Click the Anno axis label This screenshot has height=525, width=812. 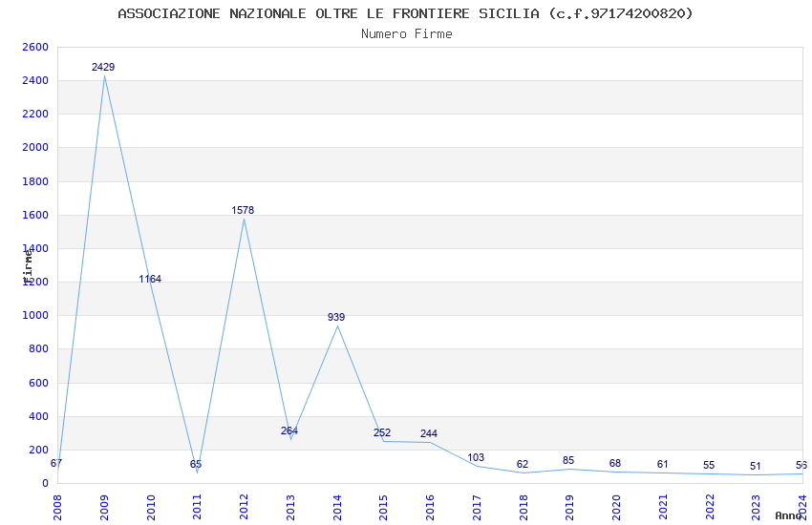788,515
